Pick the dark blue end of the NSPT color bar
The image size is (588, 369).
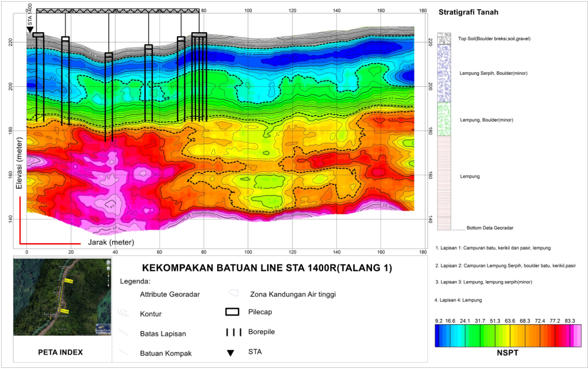coord(439,336)
